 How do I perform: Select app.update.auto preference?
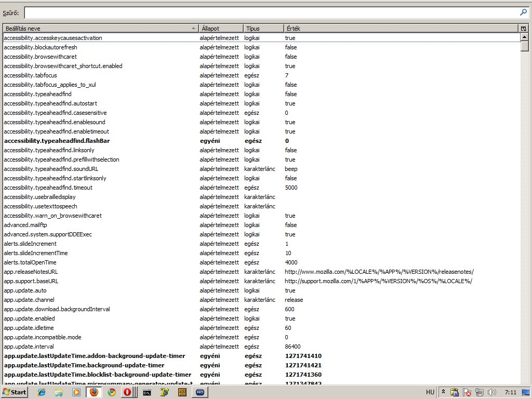coord(261,290)
